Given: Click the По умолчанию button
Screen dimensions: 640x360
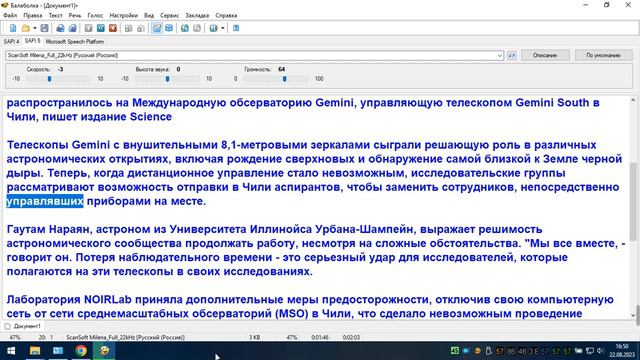Looking at the screenshot, I should click(603, 55).
